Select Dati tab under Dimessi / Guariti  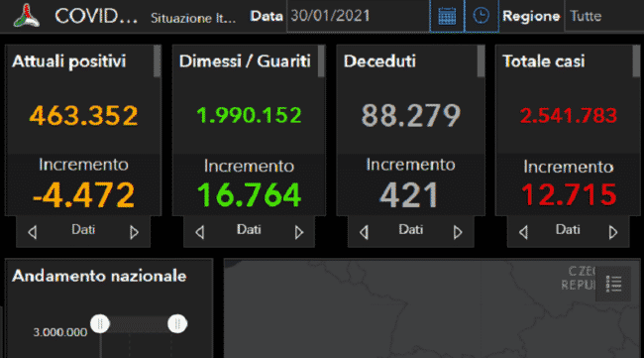click(x=249, y=229)
